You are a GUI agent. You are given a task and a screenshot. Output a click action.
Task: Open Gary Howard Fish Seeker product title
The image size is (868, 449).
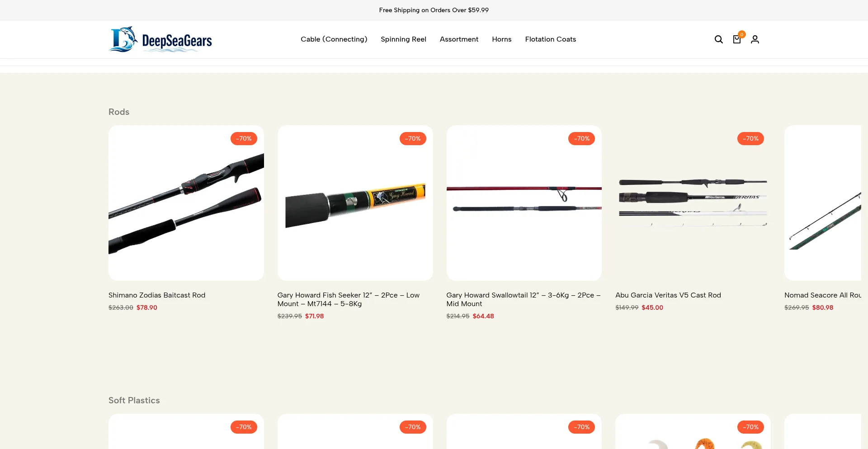coord(349,299)
